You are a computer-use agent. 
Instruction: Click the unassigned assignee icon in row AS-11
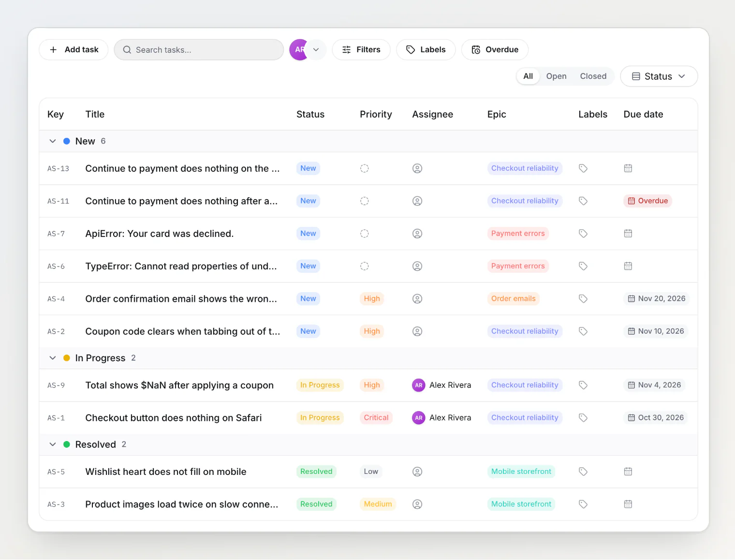tap(417, 201)
